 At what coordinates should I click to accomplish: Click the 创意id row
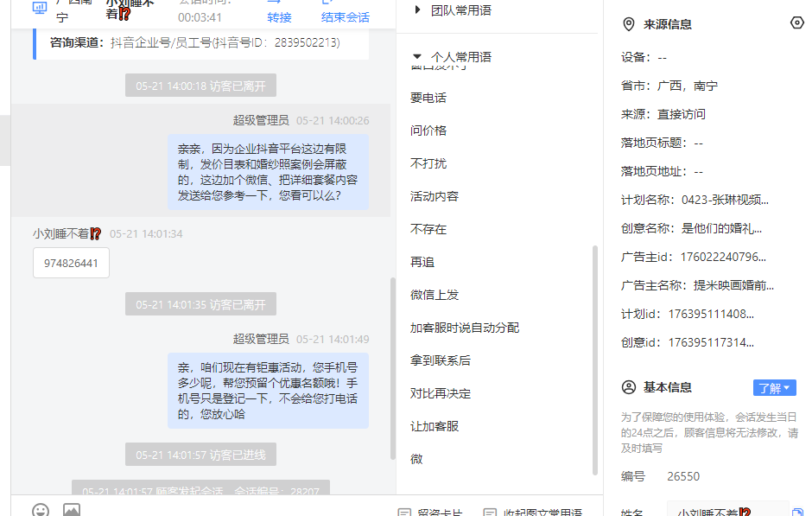coord(688,342)
